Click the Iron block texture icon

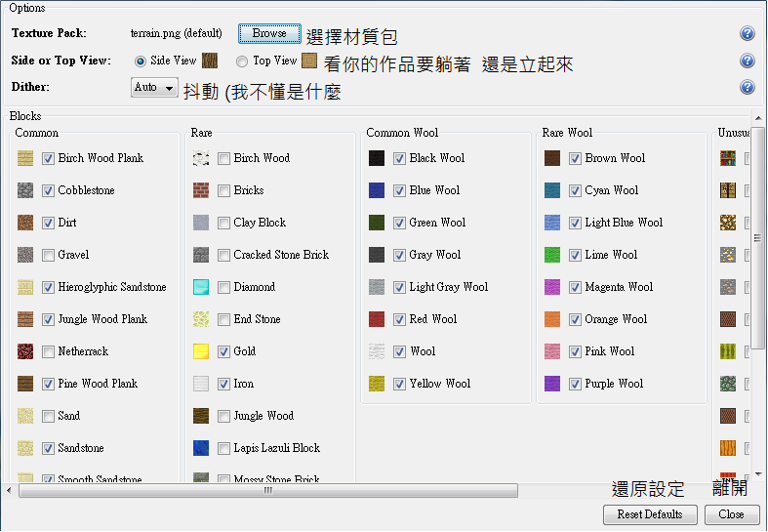pyautogui.click(x=201, y=384)
